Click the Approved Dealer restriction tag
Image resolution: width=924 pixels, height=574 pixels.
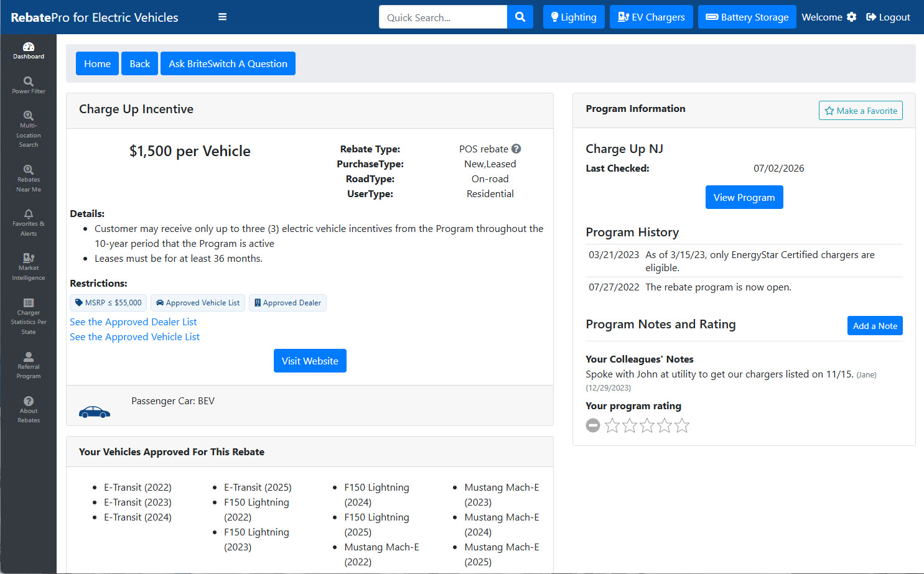pyautogui.click(x=287, y=303)
